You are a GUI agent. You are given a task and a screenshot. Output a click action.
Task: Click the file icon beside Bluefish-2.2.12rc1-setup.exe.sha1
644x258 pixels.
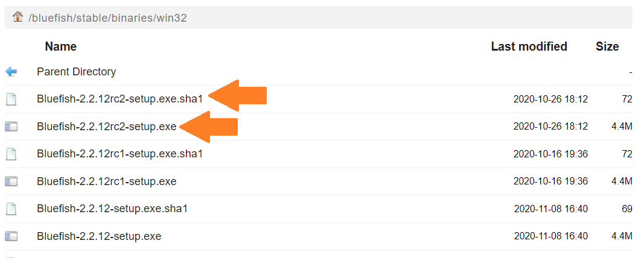(11, 154)
